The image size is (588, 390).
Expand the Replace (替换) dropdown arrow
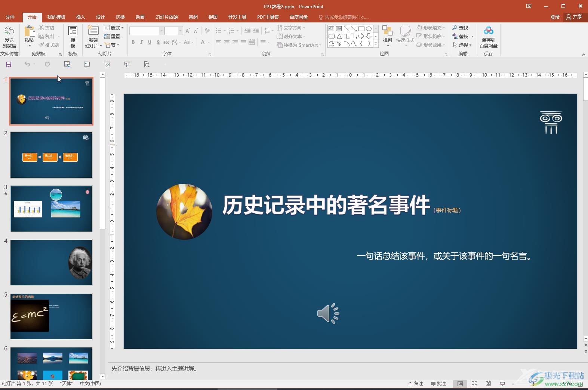472,37
